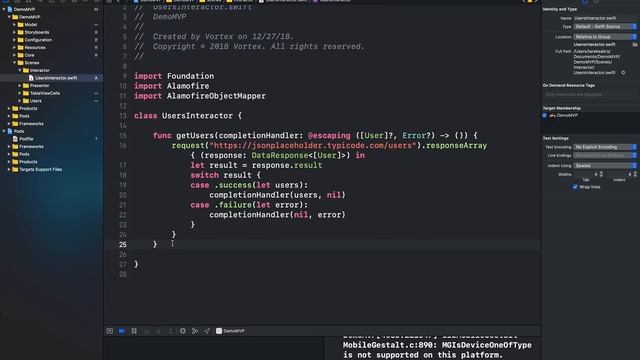Open the Indent Using dropdown 'Spaces'

coord(605,166)
